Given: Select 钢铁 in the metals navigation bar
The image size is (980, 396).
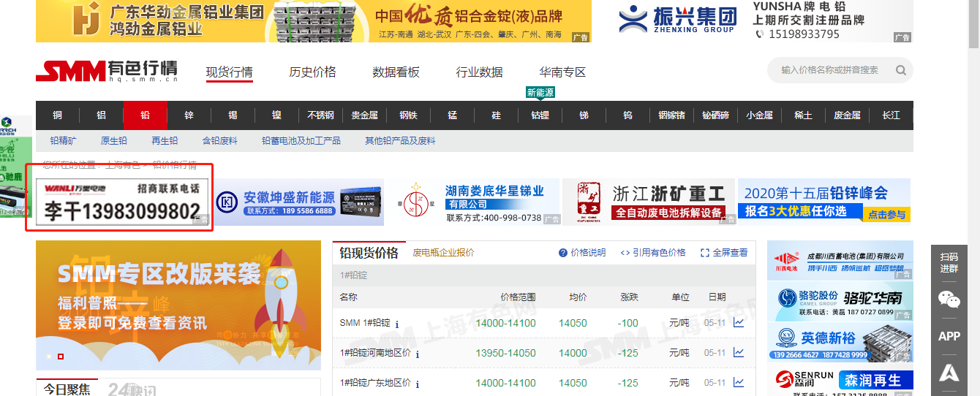Looking at the screenshot, I should tap(409, 115).
